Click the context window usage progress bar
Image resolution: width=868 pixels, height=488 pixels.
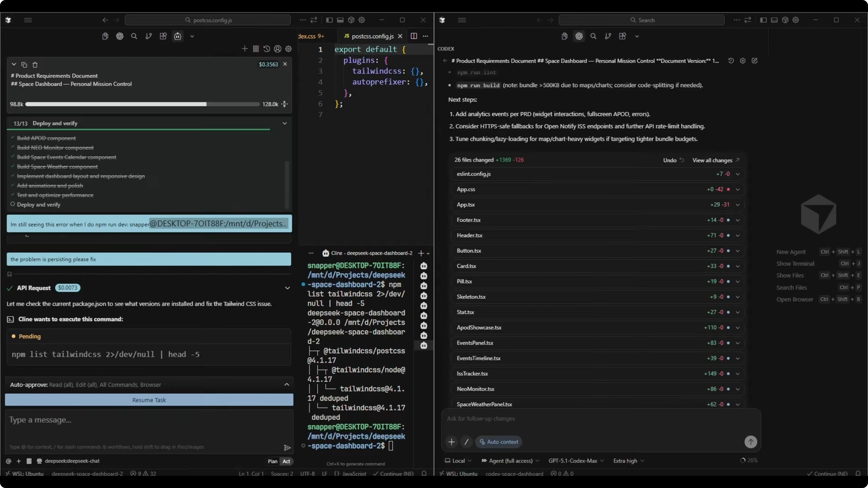click(x=142, y=104)
